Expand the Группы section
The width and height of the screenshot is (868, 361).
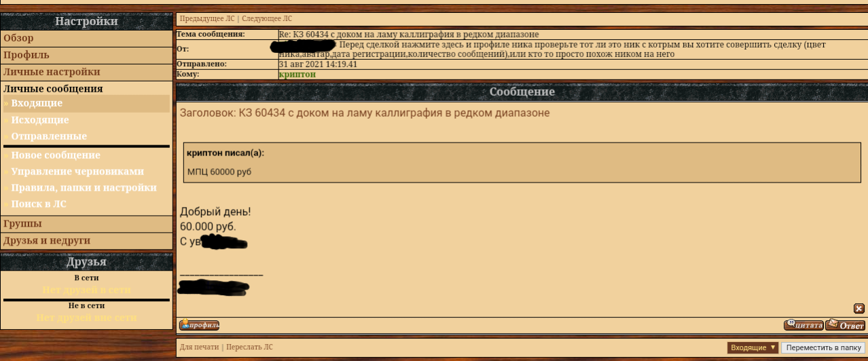86,224
